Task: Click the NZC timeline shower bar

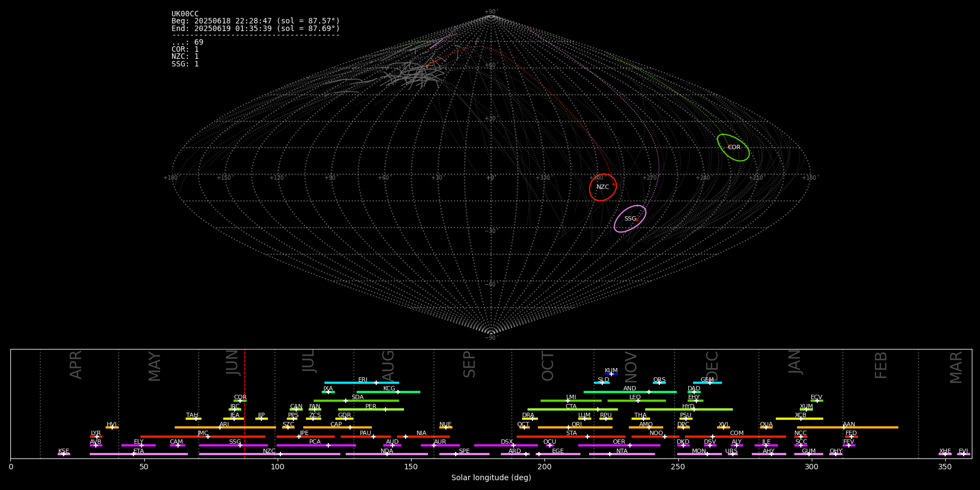Action: coord(269,454)
